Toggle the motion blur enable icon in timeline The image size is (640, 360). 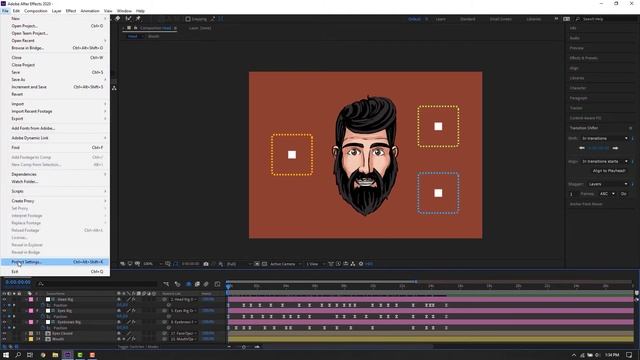coord(206,284)
